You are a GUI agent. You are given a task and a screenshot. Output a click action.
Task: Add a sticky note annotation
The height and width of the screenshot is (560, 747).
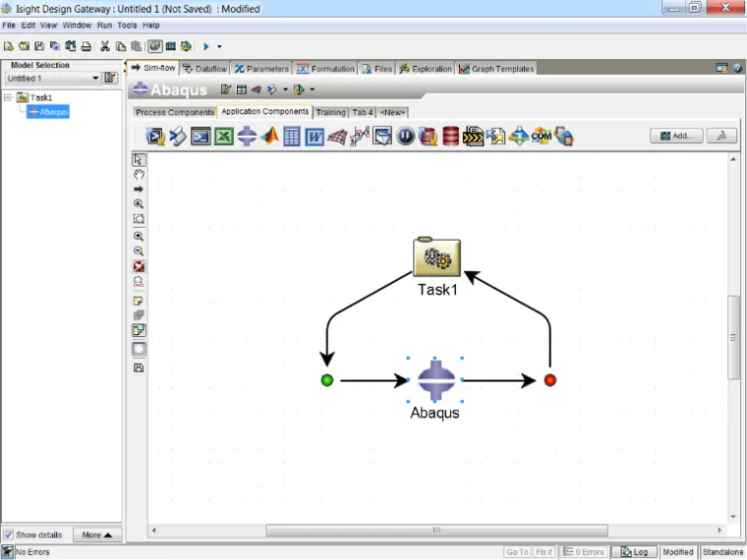(x=139, y=301)
